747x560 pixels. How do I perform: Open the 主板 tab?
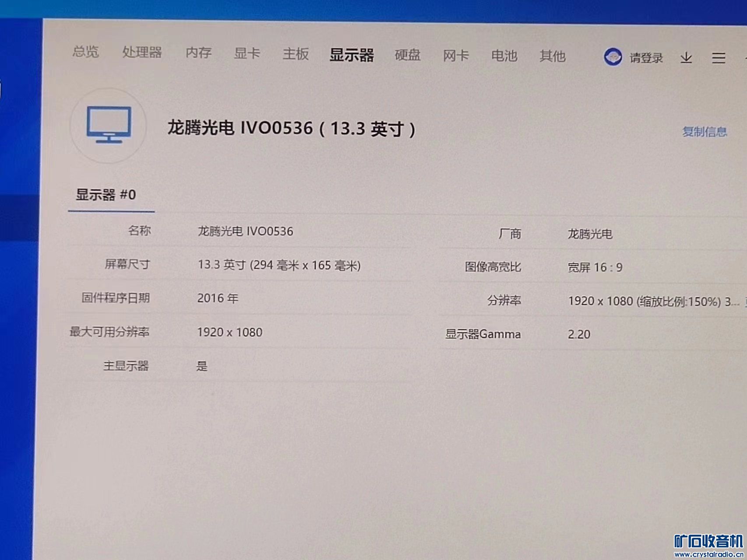(x=296, y=54)
